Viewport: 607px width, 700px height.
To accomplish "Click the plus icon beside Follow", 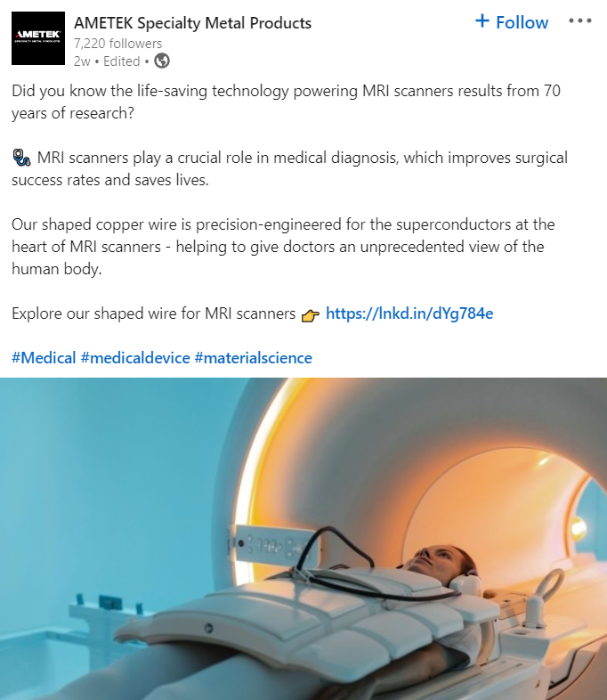I will (x=482, y=21).
